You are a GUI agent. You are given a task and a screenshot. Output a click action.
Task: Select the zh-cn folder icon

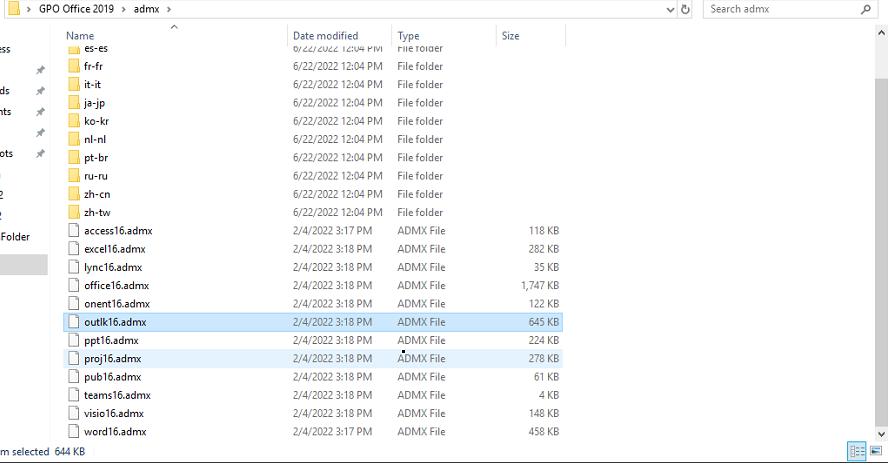74,194
